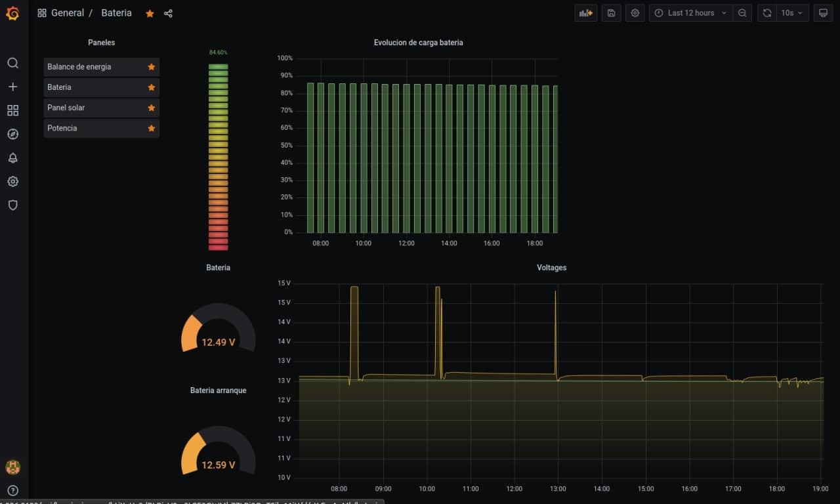
Task: Save the dashboard with floppy disk icon
Action: [x=611, y=13]
